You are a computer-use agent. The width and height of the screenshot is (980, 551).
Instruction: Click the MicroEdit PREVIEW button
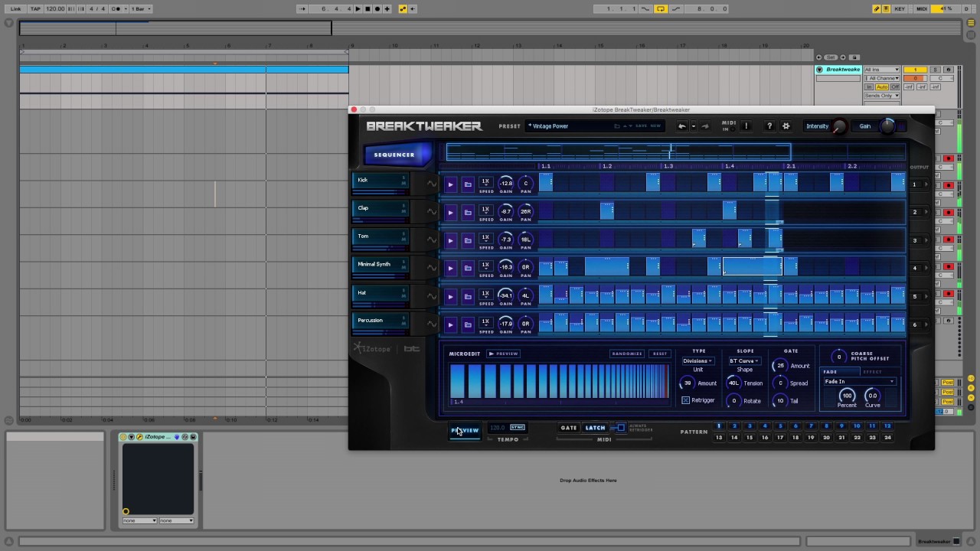[504, 354]
